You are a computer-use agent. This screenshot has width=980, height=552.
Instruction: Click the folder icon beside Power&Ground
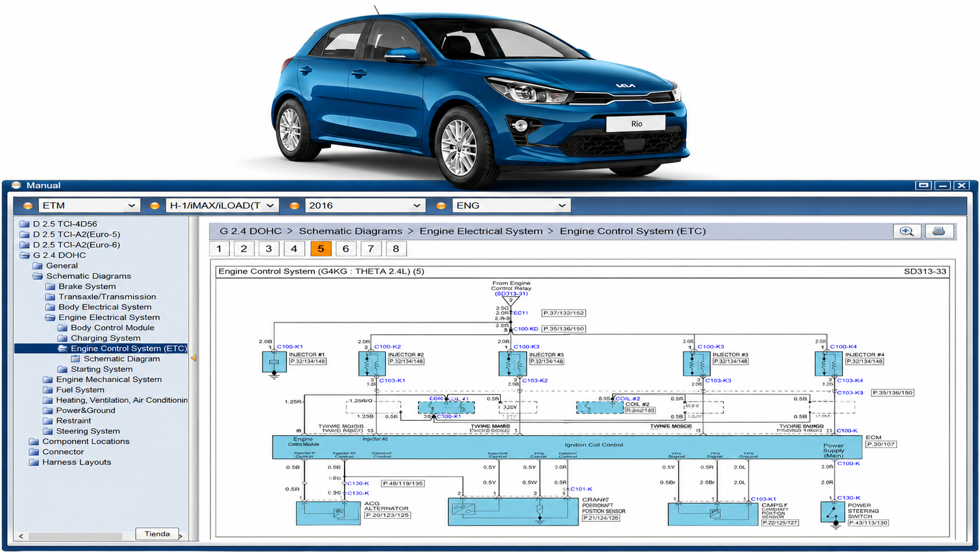48,411
